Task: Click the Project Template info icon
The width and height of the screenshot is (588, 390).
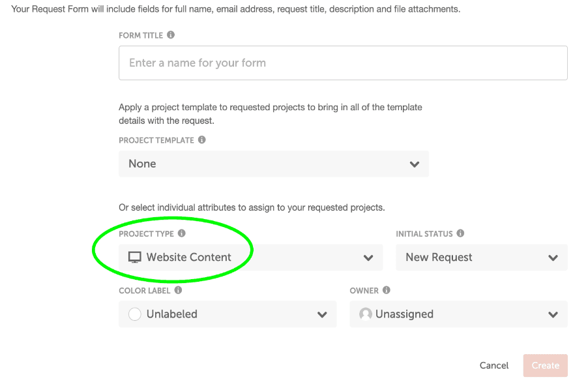Action: [201, 140]
